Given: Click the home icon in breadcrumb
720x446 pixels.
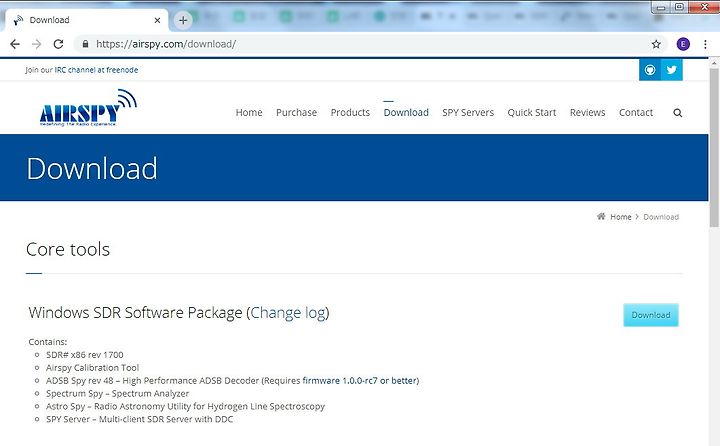Looking at the screenshot, I should [x=601, y=216].
